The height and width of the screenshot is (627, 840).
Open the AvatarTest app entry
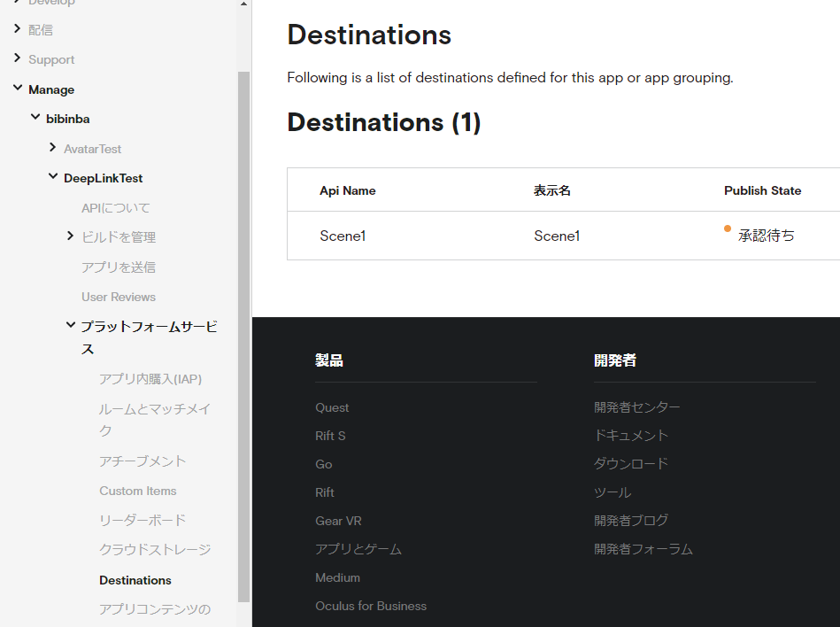pos(93,149)
